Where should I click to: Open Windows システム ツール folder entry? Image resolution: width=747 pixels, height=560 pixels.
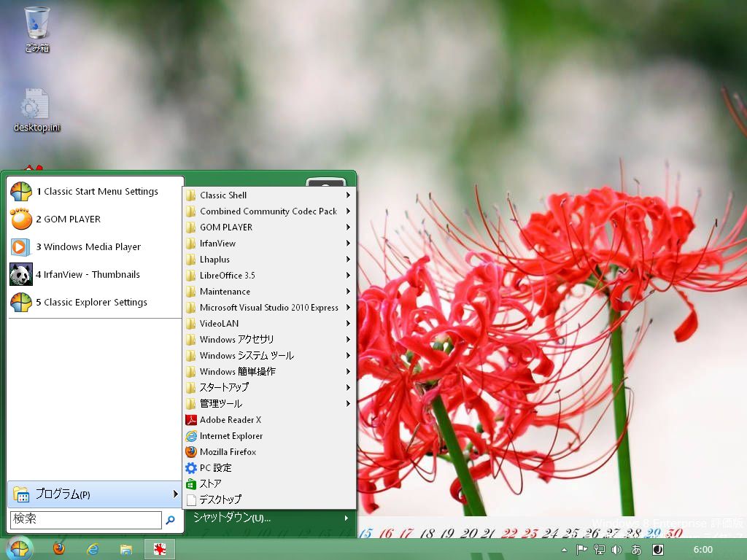pos(268,356)
